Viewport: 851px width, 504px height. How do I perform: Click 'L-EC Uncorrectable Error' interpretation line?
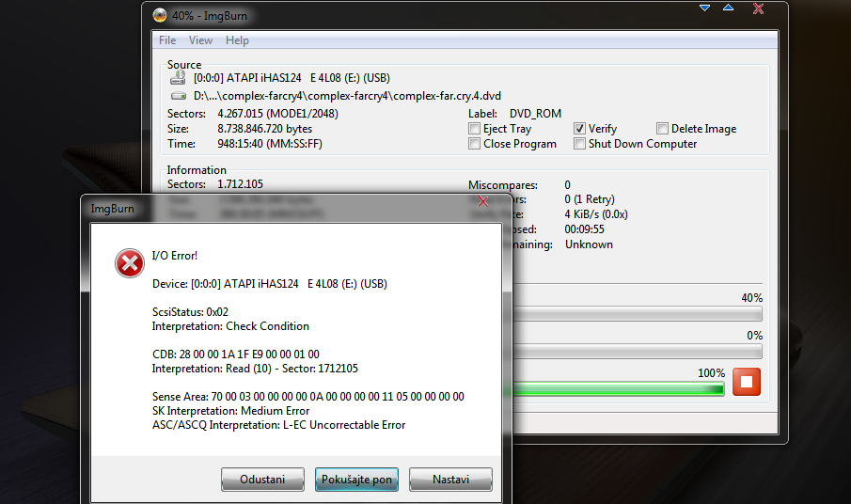pyautogui.click(x=279, y=425)
